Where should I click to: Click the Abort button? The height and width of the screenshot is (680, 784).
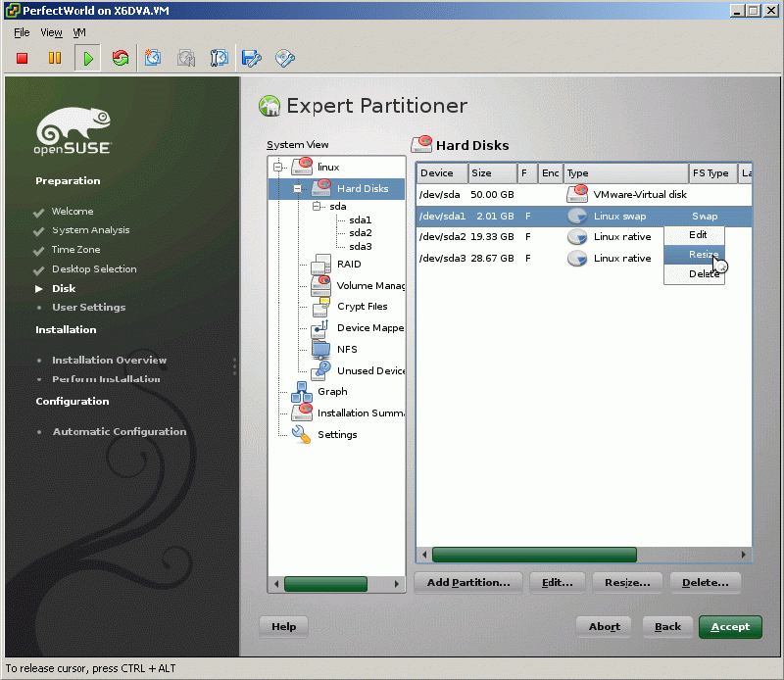coord(604,627)
